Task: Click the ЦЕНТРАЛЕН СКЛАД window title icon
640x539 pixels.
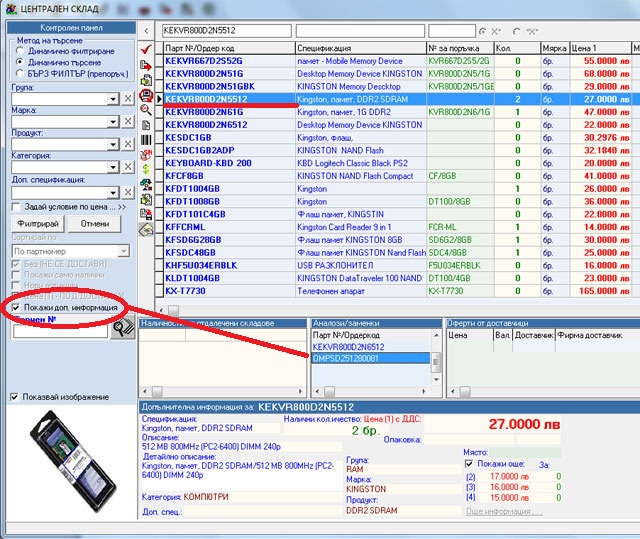Action: [x=11, y=9]
